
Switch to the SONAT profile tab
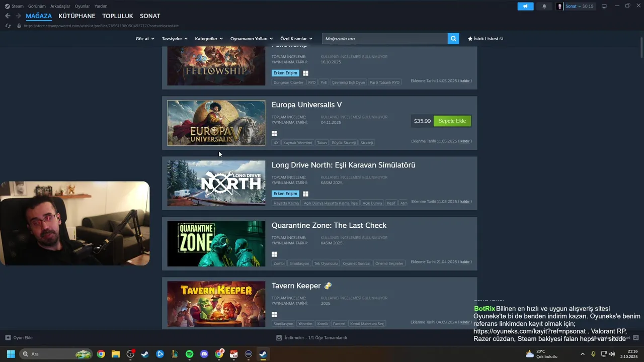[x=150, y=16]
